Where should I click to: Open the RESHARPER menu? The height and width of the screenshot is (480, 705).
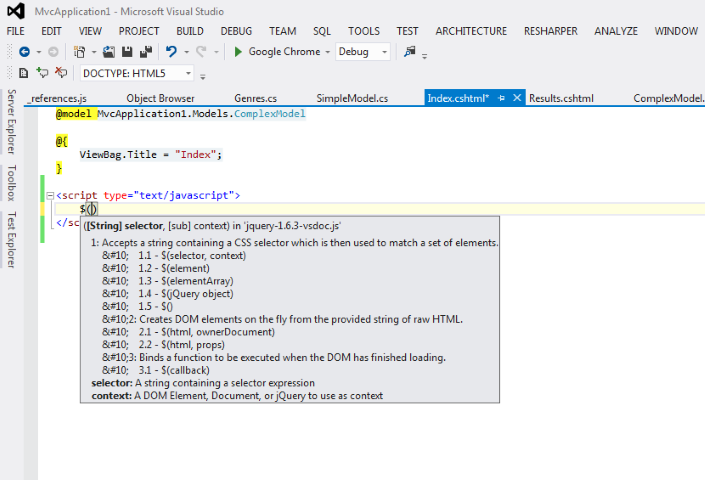coord(551,31)
